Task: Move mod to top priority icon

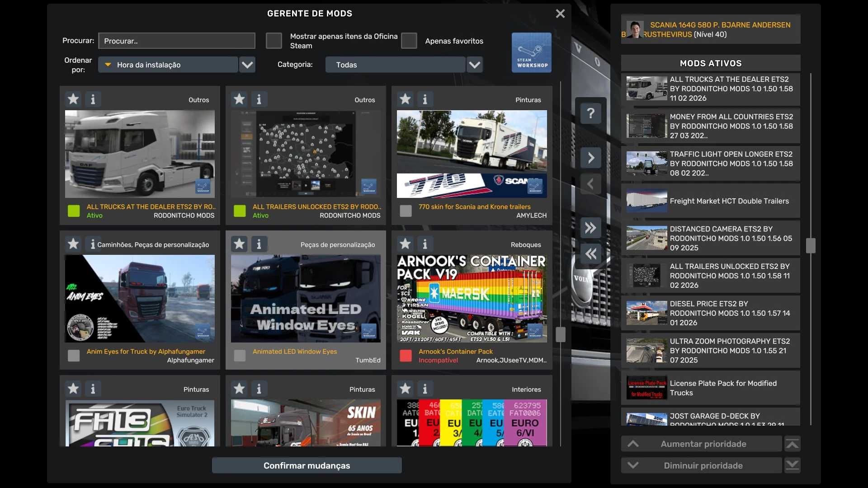Action: (x=792, y=444)
